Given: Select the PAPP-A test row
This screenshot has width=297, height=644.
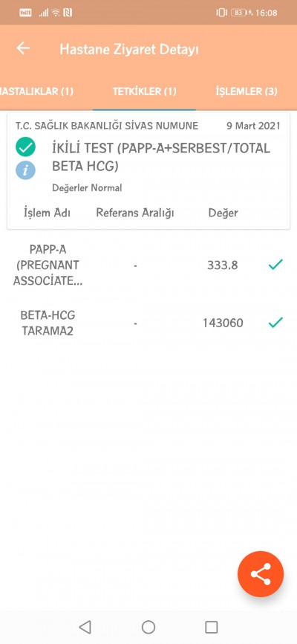Looking at the screenshot, I should [148, 265].
